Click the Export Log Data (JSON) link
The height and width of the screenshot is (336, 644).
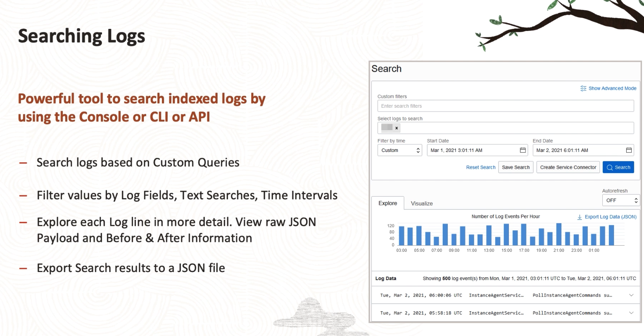click(x=610, y=217)
